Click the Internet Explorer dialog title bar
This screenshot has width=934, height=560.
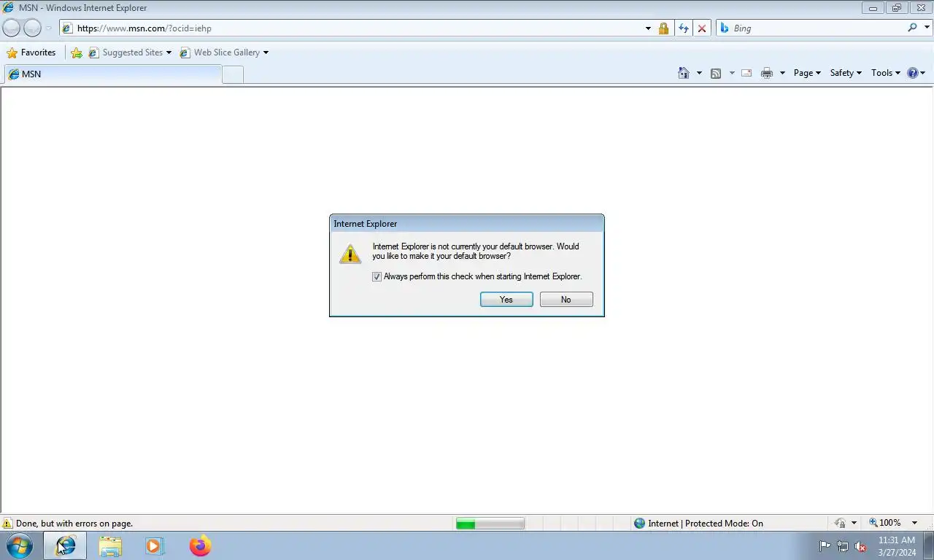[x=467, y=224]
